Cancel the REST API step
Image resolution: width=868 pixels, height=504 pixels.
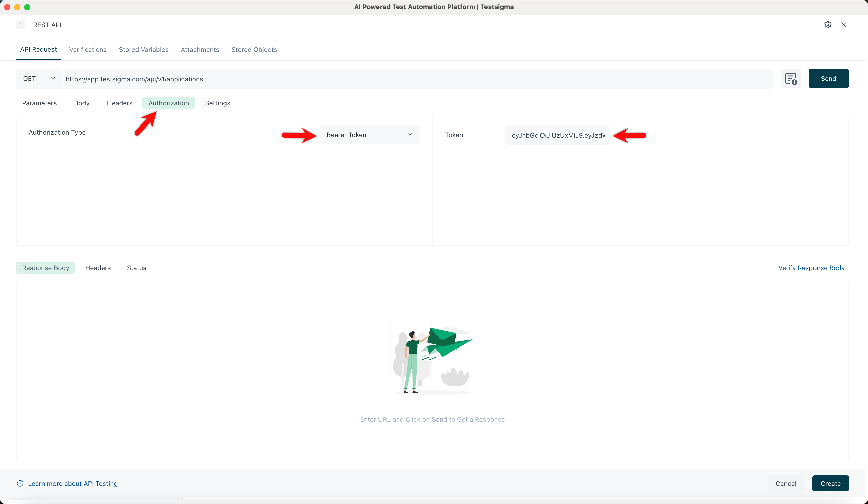point(786,483)
